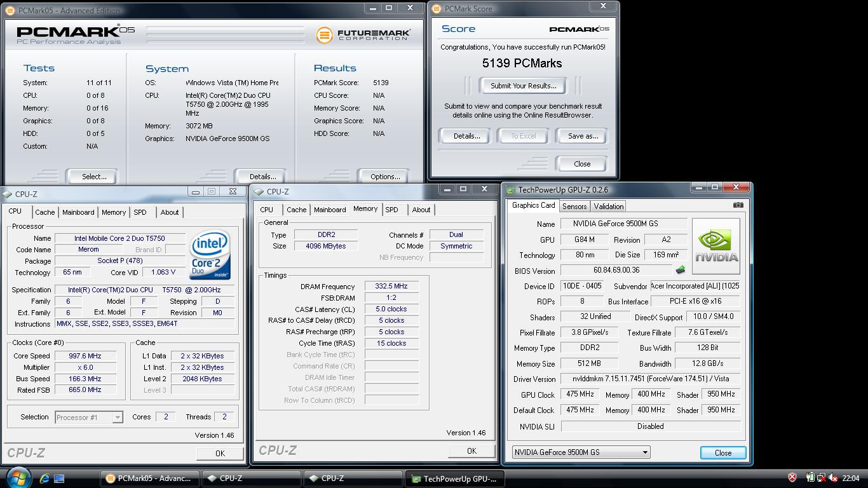Click the BIOS Version field 60.84.69.00.36
The image size is (868, 488).
tap(616, 271)
